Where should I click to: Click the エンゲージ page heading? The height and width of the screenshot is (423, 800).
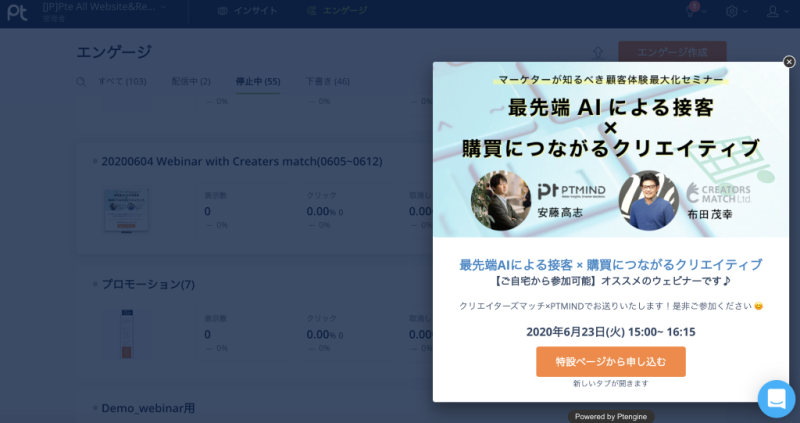[x=114, y=52]
